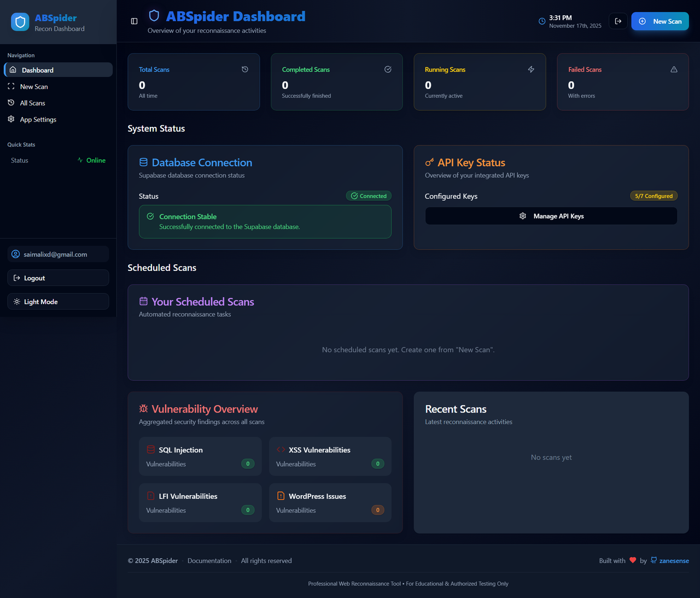The width and height of the screenshot is (700, 598).
Task: Click the clock icon next to 3:31 PM
Action: click(x=542, y=21)
